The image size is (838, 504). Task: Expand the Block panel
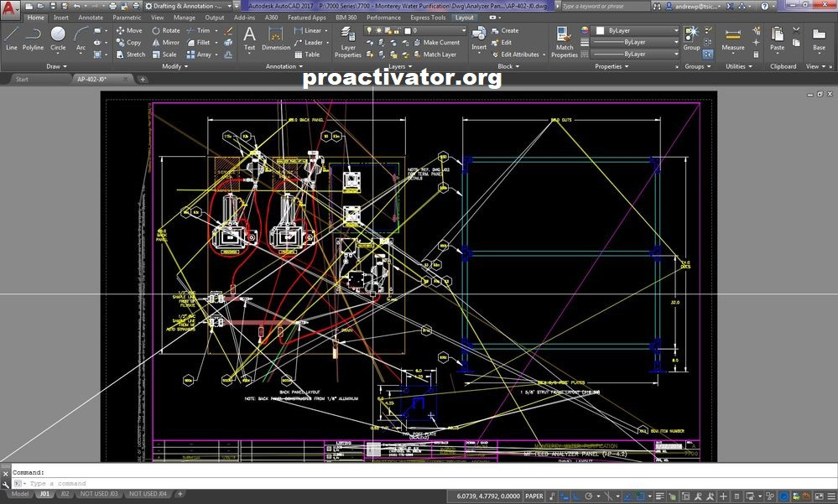coord(508,66)
